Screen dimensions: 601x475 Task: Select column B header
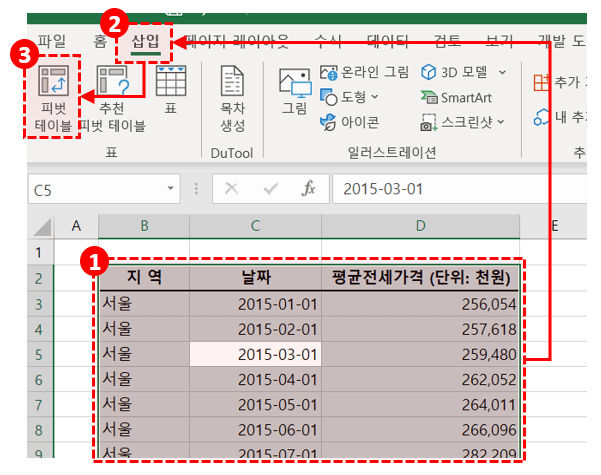[144, 226]
